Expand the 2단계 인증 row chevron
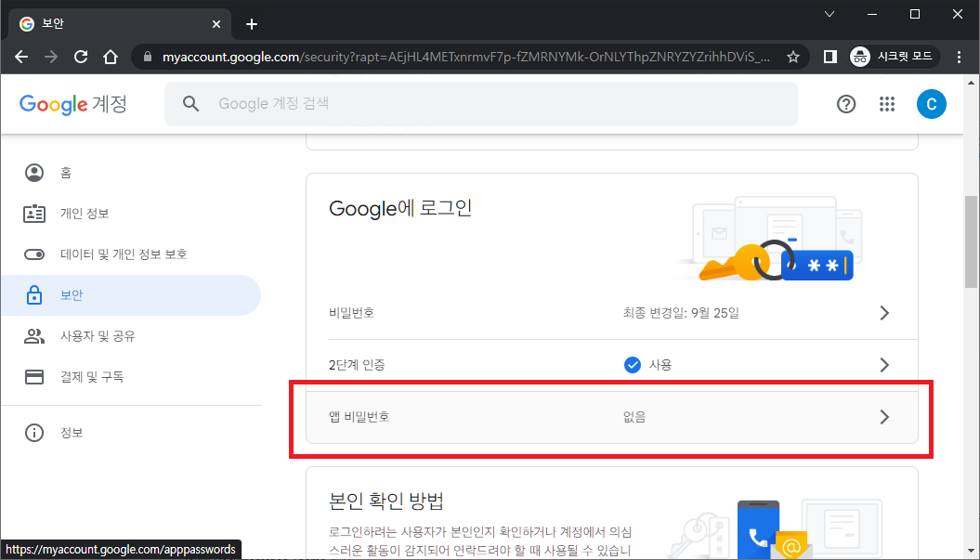Viewport: 980px width, 560px height. (x=883, y=365)
